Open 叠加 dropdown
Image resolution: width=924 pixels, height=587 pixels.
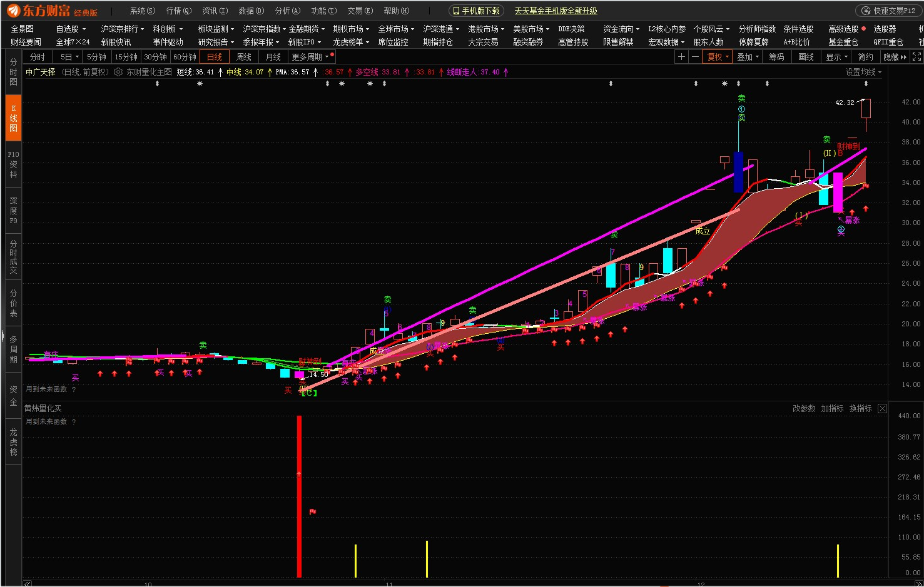(x=748, y=57)
